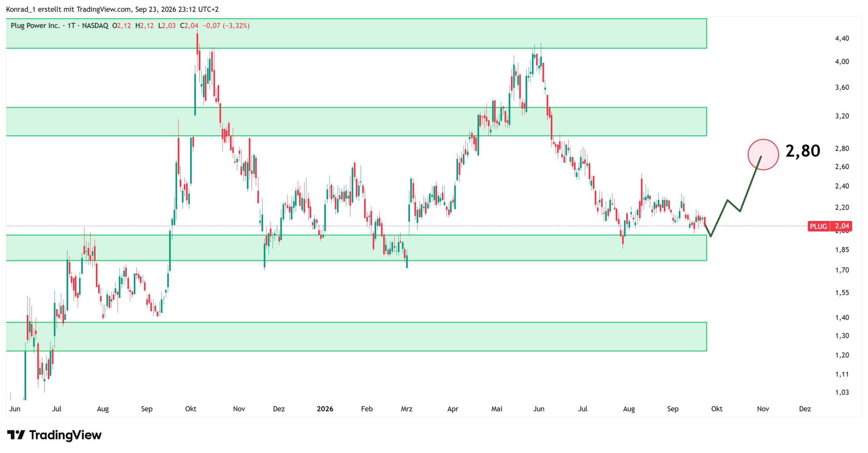This screenshot has height=453, width=868.
Task: Click the 1,11 price axis label
Action: (842, 374)
